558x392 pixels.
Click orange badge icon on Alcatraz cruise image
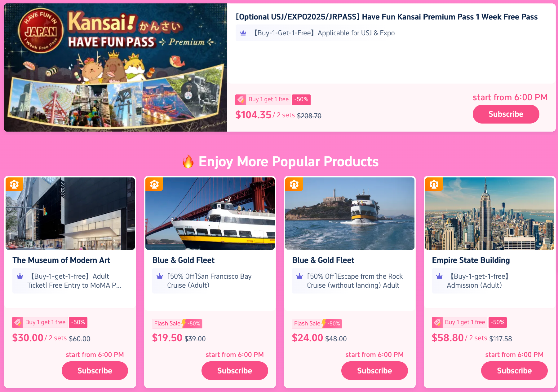pyautogui.click(x=294, y=184)
